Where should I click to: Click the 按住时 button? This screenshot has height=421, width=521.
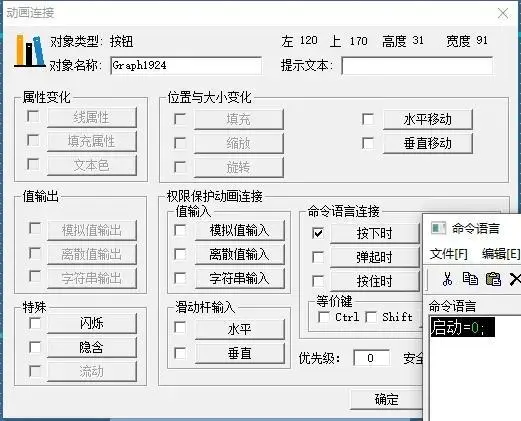coord(375,281)
